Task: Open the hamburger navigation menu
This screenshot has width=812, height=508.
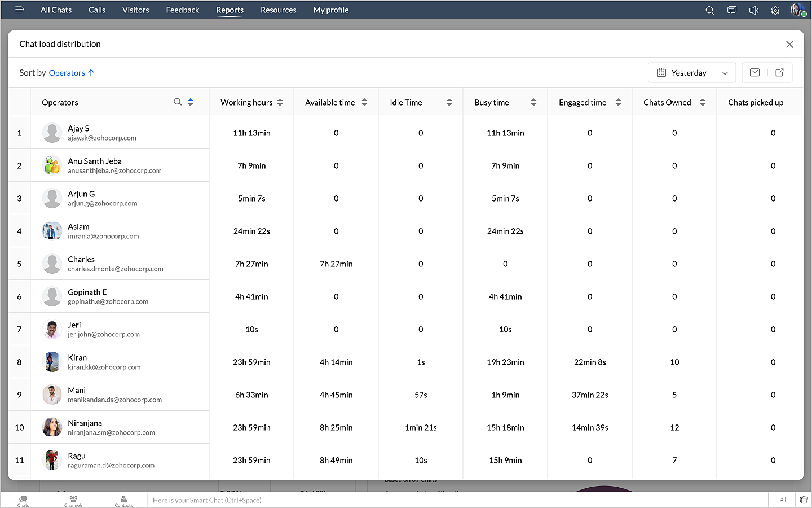Action: tap(19, 10)
